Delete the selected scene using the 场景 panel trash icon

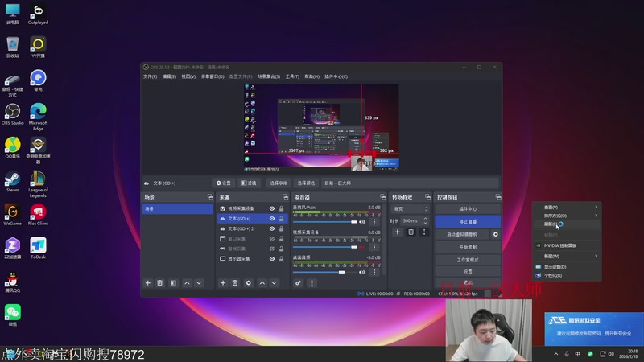(159, 283)
